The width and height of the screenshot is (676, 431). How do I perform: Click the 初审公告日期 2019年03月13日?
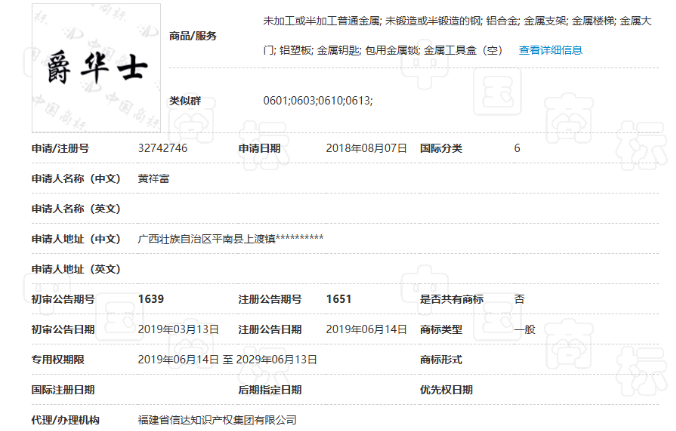click(178, 329)
